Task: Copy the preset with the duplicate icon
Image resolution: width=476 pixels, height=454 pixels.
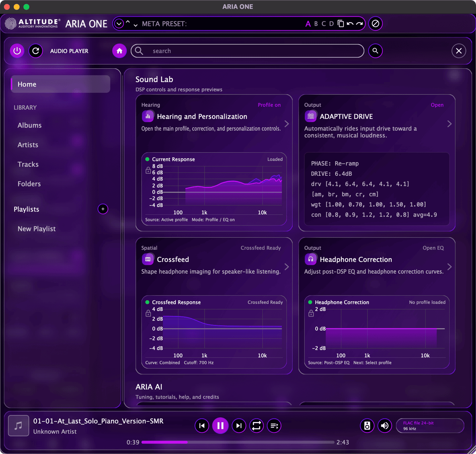Action: click(341, 24)
